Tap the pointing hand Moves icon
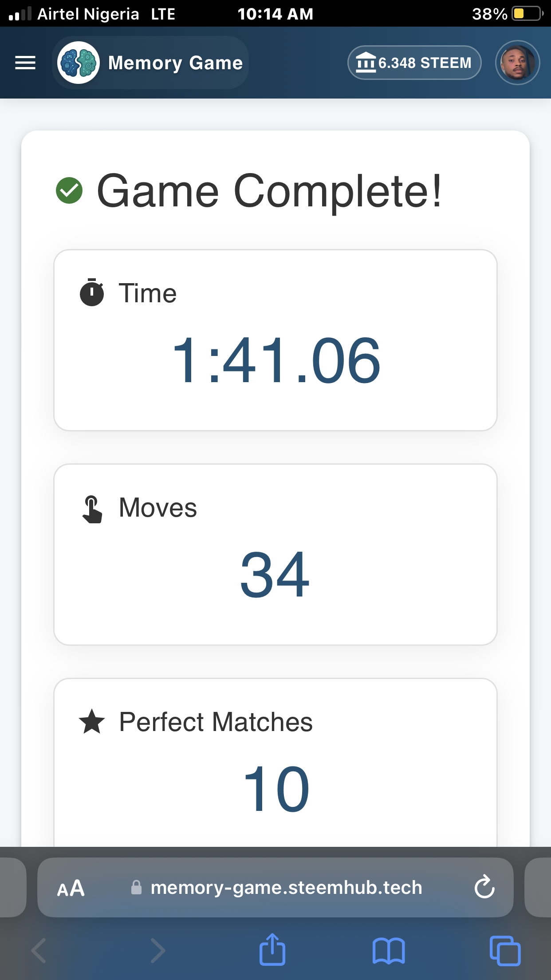551x980 pixels. (92, 509)
